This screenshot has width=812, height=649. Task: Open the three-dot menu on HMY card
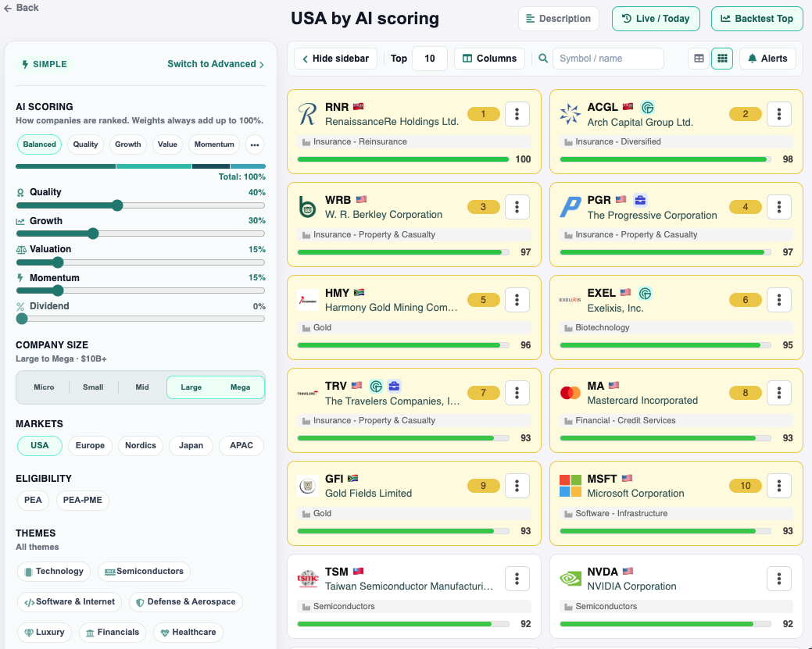[517, 300]
